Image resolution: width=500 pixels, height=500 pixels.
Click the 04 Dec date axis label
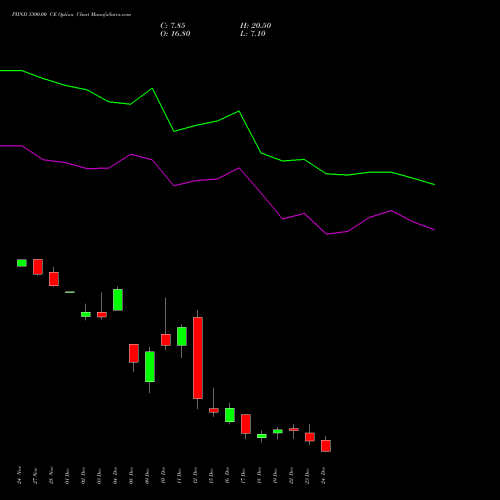tap(115, 475)
